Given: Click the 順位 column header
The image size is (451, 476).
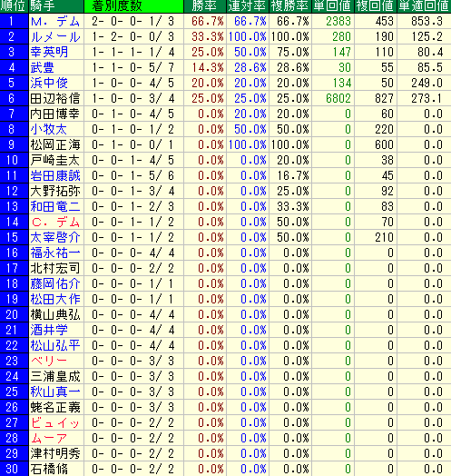Looking at the screenshot, I should [14, 6].
